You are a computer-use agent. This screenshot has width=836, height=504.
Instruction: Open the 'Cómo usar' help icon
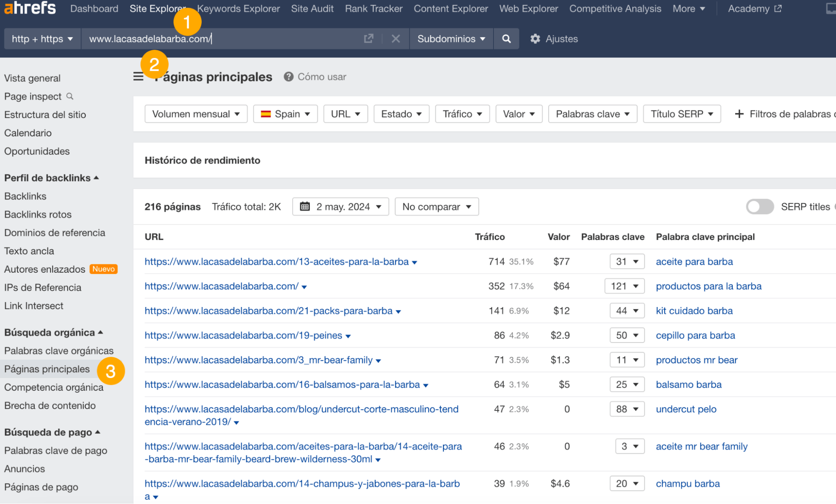pos(288,77)
